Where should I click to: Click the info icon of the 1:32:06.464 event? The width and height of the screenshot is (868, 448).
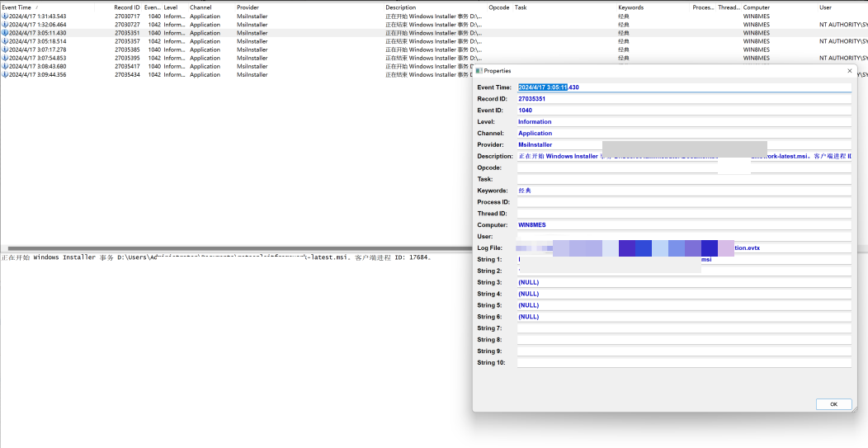[x=5, y=25]
